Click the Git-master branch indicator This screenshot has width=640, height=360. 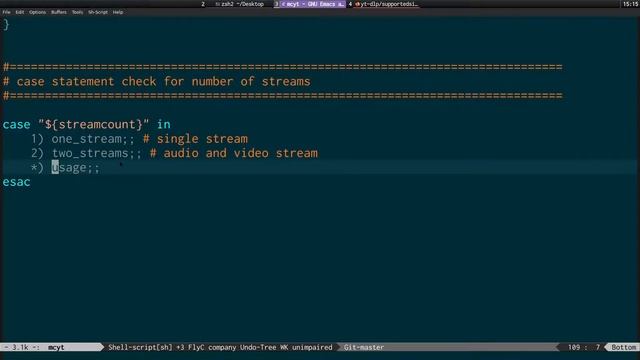pos(364,347)
